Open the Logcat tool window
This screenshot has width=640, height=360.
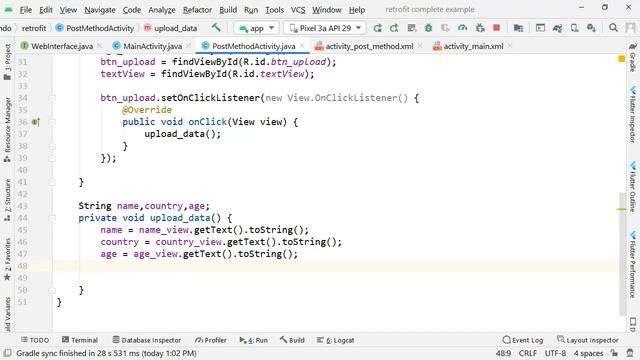pos(336,340)
